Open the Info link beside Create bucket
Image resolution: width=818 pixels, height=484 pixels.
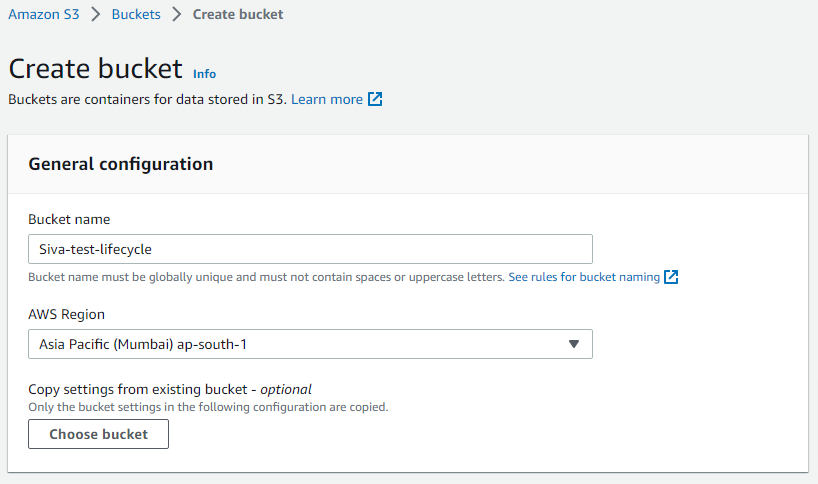click(204, 74)
